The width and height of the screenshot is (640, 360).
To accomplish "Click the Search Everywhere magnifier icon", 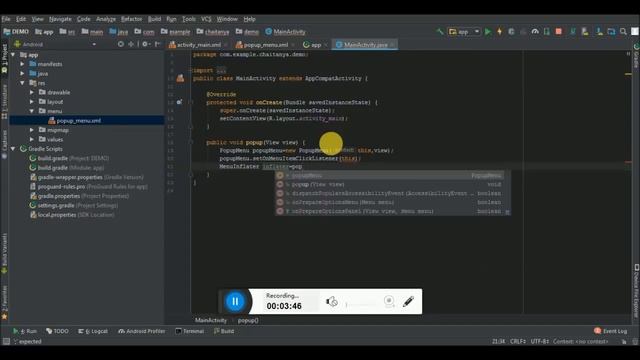I will (623, 31).
